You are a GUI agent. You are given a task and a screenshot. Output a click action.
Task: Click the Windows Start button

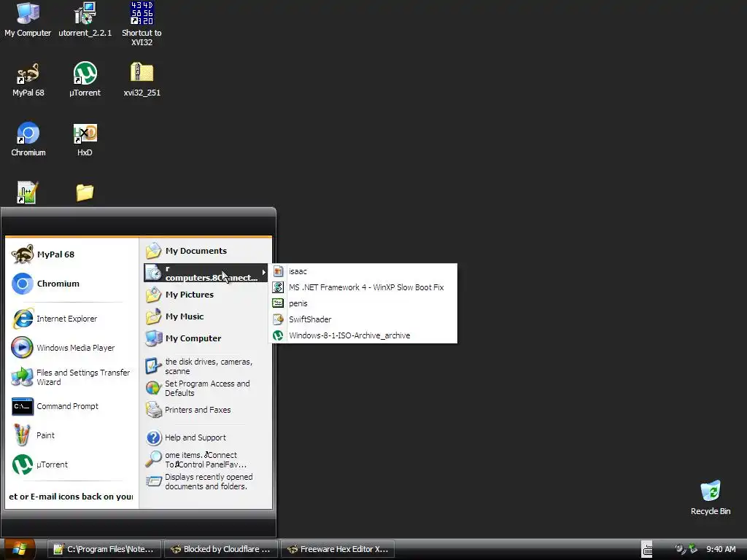pos(18,549)
